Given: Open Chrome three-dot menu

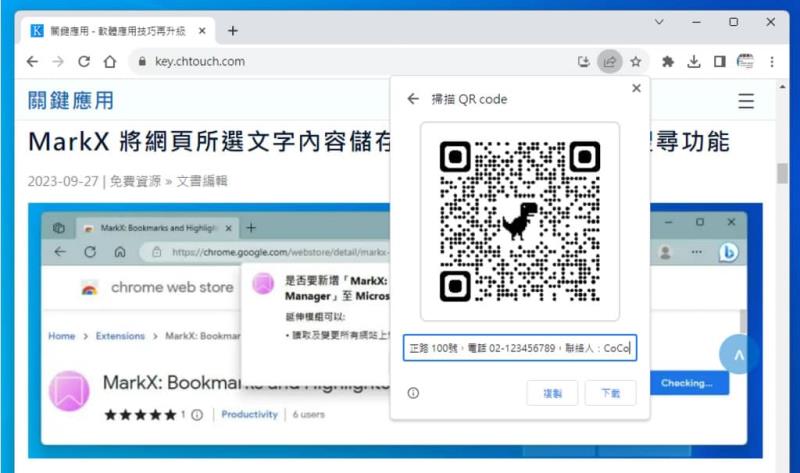Looking at the screenshot, I should pyautogui.click(x=772, y=62).
